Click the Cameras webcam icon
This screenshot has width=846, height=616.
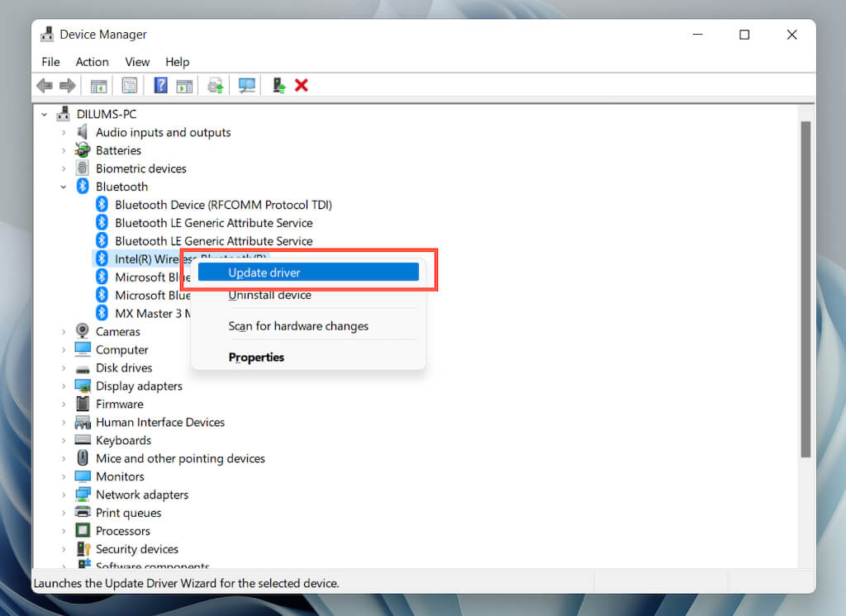[x=82, y=330]
